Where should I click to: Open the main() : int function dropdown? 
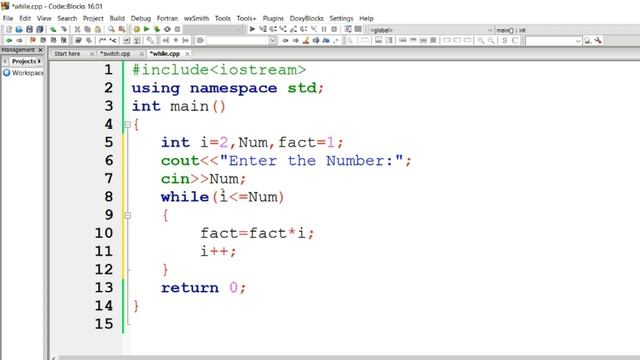(567, 30)
